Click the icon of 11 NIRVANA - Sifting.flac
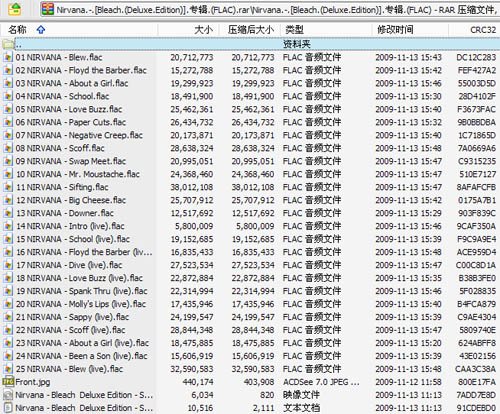The width and height of the screenshot is (500, 414). click(8, 187)
